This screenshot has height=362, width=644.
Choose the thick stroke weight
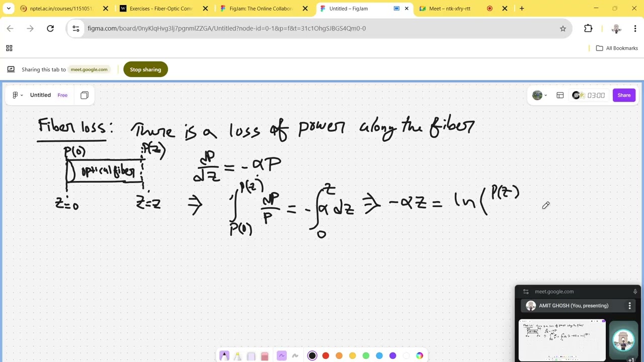295,355
